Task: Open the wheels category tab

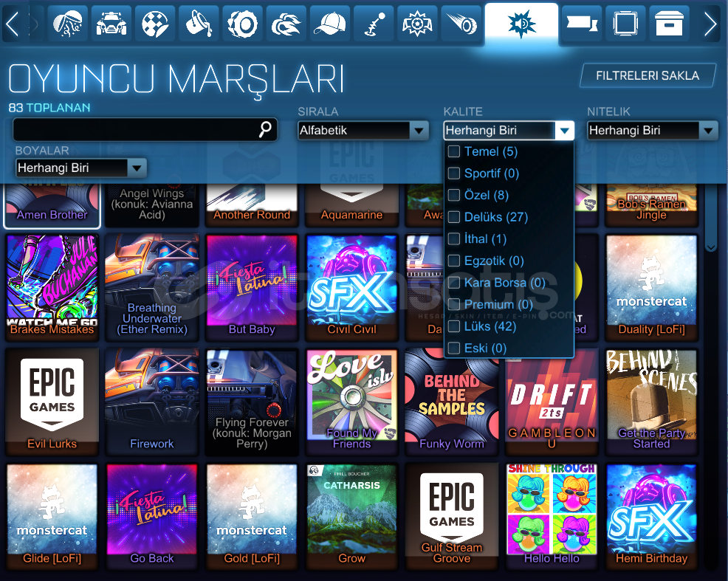Action: (242, 24)
